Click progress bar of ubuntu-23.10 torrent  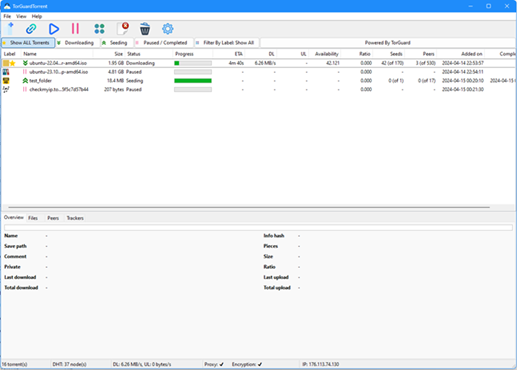(193, 72)
